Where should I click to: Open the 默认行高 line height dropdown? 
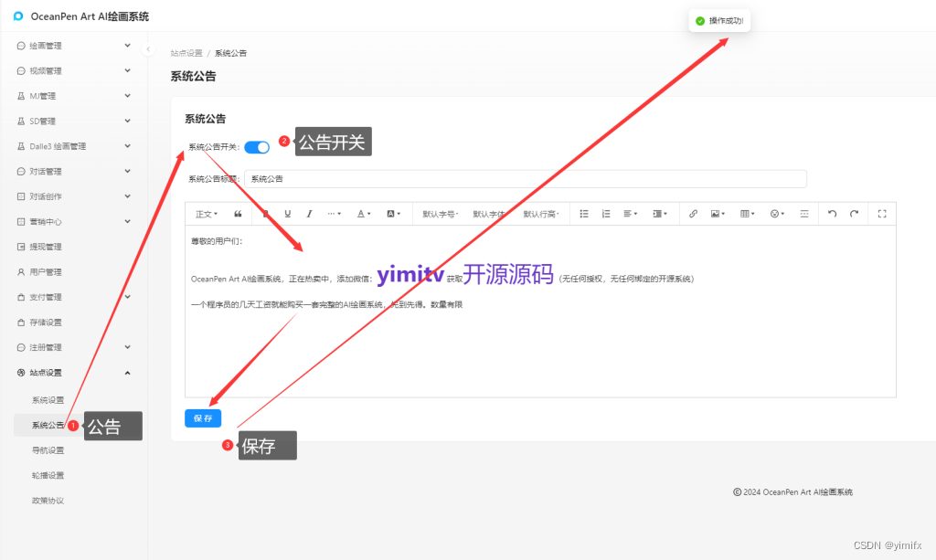[541, 214]
